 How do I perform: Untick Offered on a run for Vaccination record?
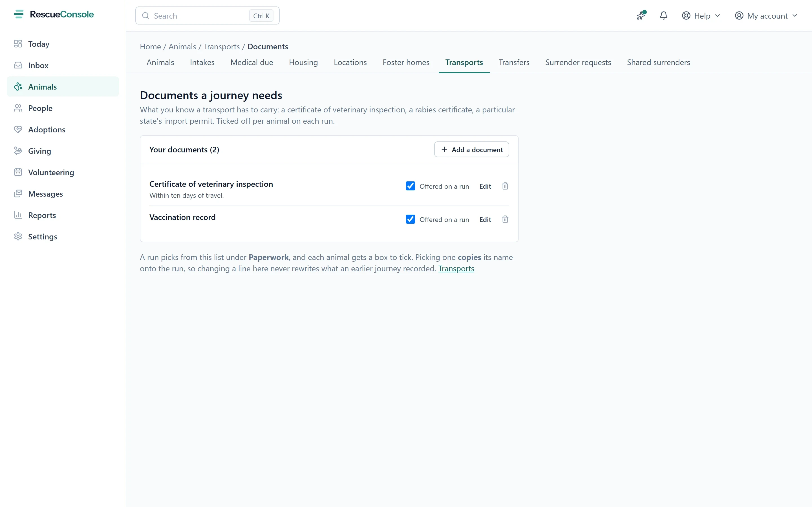tap(410, 219)
